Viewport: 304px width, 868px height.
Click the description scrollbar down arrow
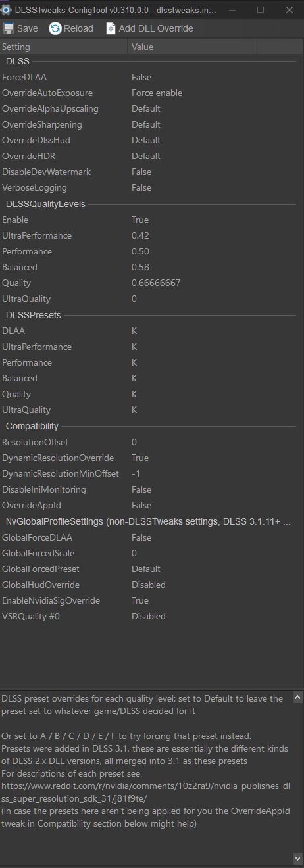pyautogui.click(x=298, y=859)
